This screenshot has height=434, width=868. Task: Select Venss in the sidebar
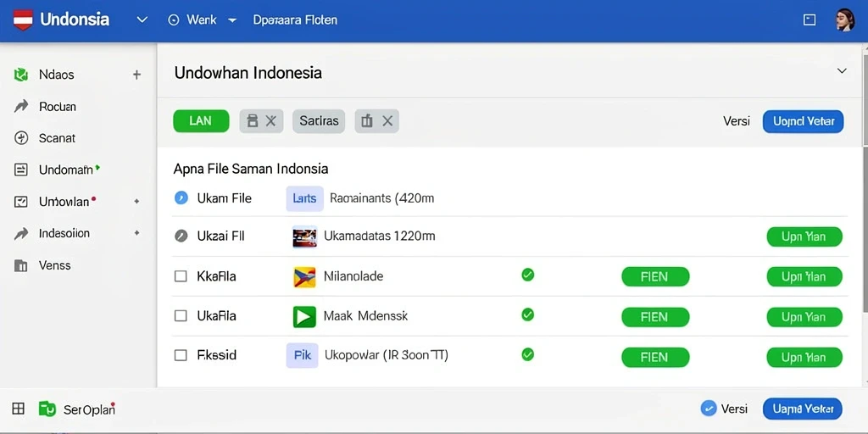55,265
